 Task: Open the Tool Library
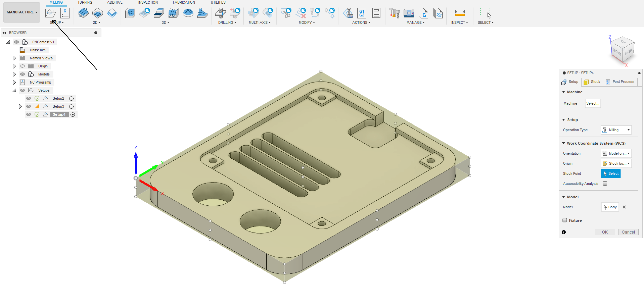tap(395, 13)
